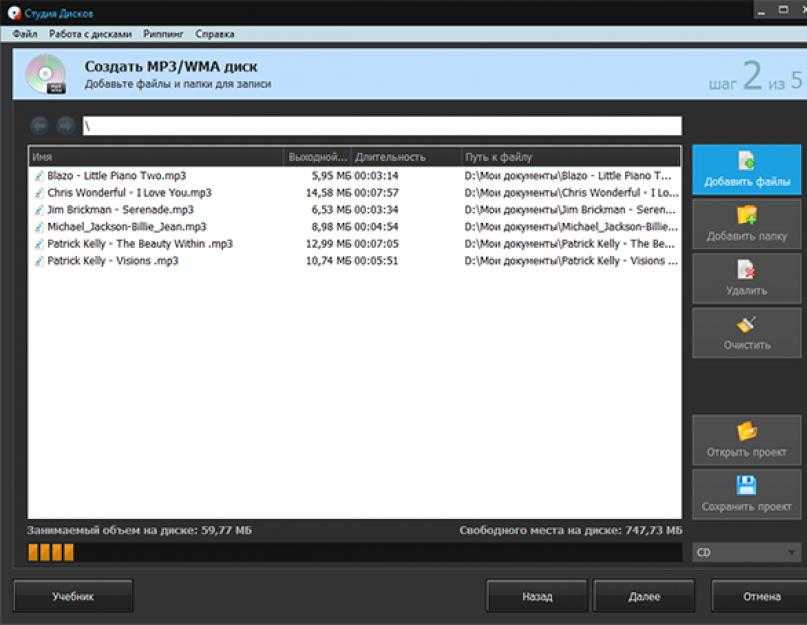The image size is (807, 625).
Task: Click the path input field
Action: click(x=382, y=126)
